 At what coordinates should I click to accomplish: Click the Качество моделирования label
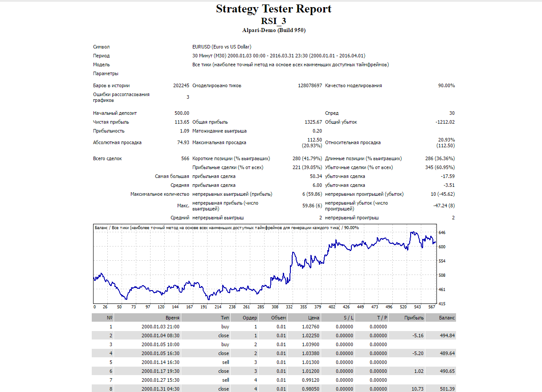[354, 85]
